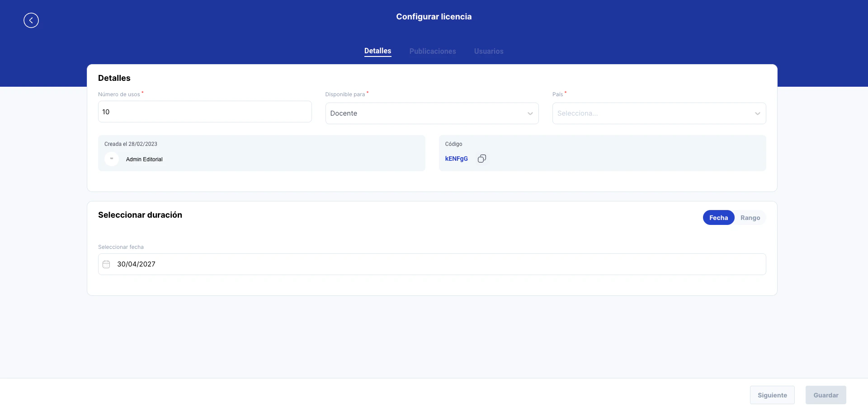The height and width of the screenshot is (411, 868).
Task: Click the Guardar button
Action: (x=826, y=395)
